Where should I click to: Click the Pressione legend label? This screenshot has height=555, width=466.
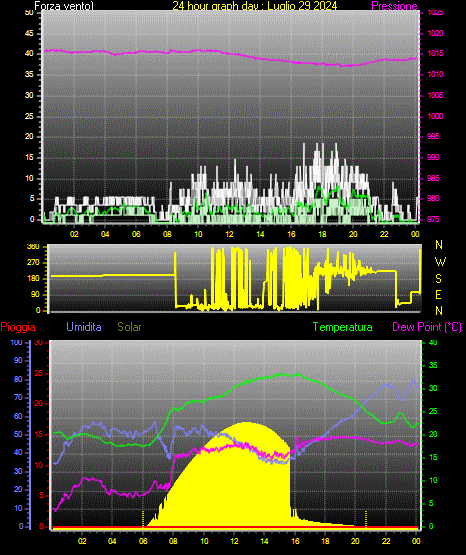tap(394, 6)
